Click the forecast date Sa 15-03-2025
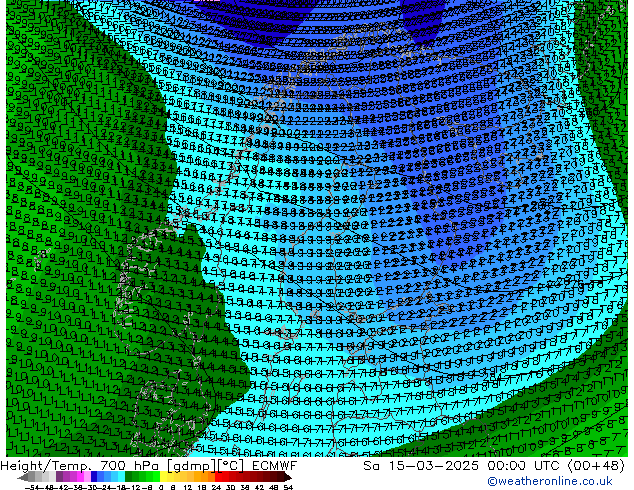This screenshot has height=490, width=634. [421, 466]
